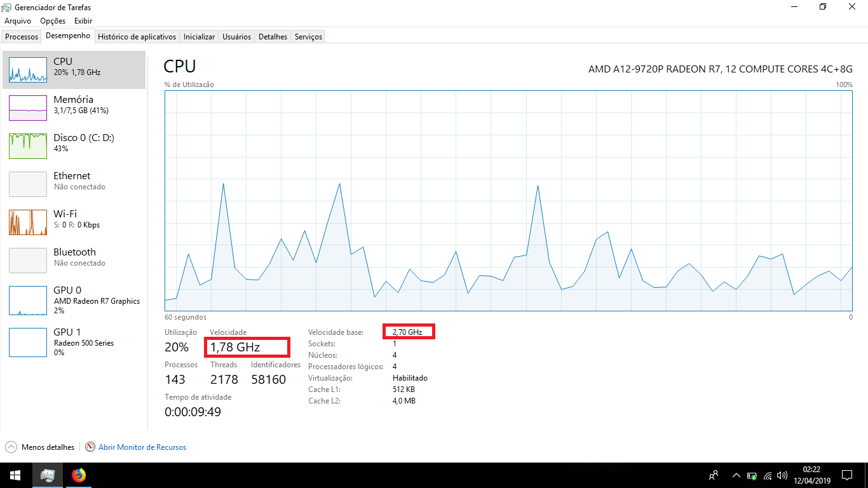
Task: Click the Resource Monitor gauge icon
Action: tap(90, 447)
